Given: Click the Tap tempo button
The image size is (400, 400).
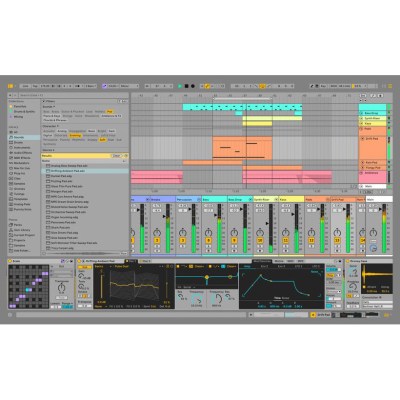Looking at the screenshot, I should [x=35, y=86].
